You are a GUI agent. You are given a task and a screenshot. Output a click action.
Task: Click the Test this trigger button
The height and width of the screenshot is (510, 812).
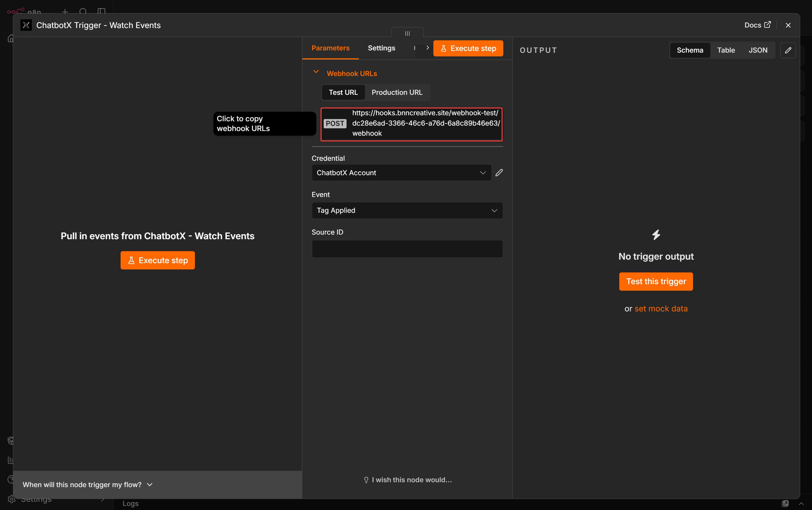656,281
